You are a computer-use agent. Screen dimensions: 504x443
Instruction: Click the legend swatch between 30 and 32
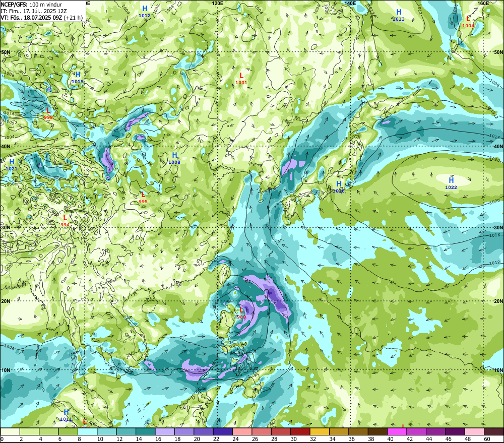point(300,431)
